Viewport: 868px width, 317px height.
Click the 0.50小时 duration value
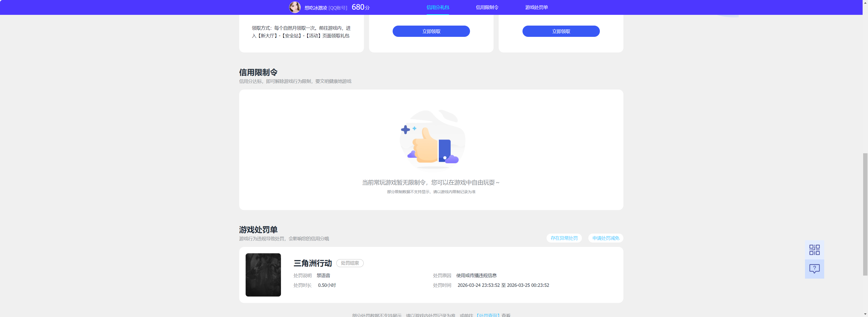[x=327, y=285]
